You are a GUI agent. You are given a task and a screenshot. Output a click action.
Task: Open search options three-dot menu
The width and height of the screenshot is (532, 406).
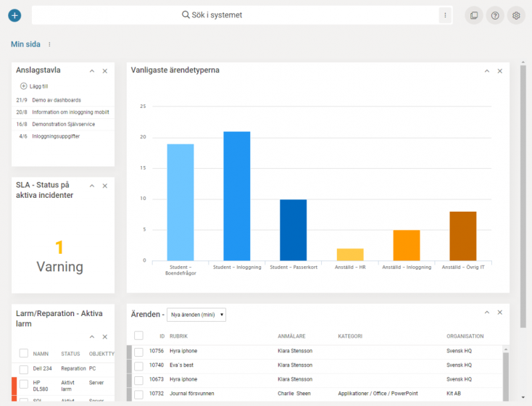tap(444, 15)
